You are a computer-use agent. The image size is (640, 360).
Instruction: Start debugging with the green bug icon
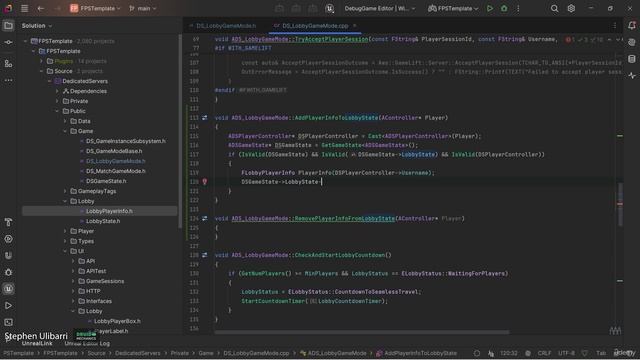[x=504, y=8]
